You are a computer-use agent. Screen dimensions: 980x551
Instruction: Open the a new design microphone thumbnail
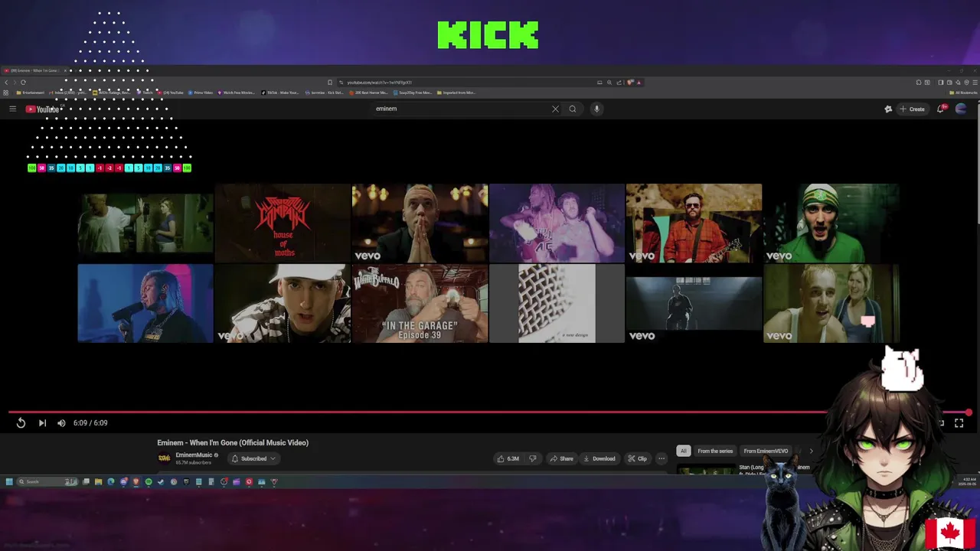[x=557, y=303]
